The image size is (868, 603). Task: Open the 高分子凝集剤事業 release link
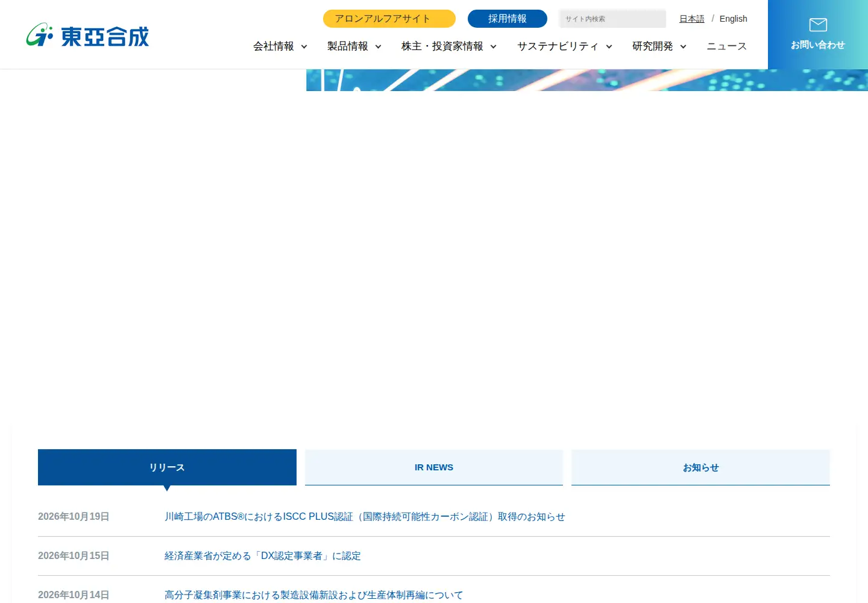(x=314, y=595)
